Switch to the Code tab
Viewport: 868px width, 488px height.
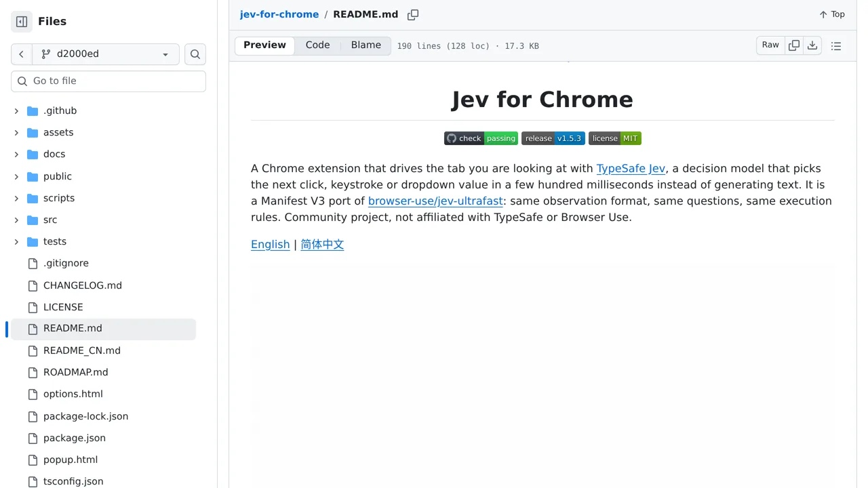(317, 45)
